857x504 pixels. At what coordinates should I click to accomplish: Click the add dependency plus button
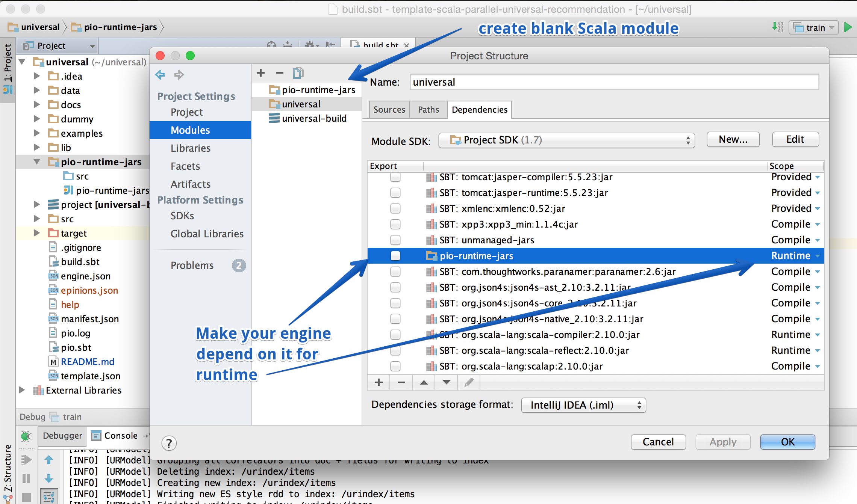click(x=379, y=382)
